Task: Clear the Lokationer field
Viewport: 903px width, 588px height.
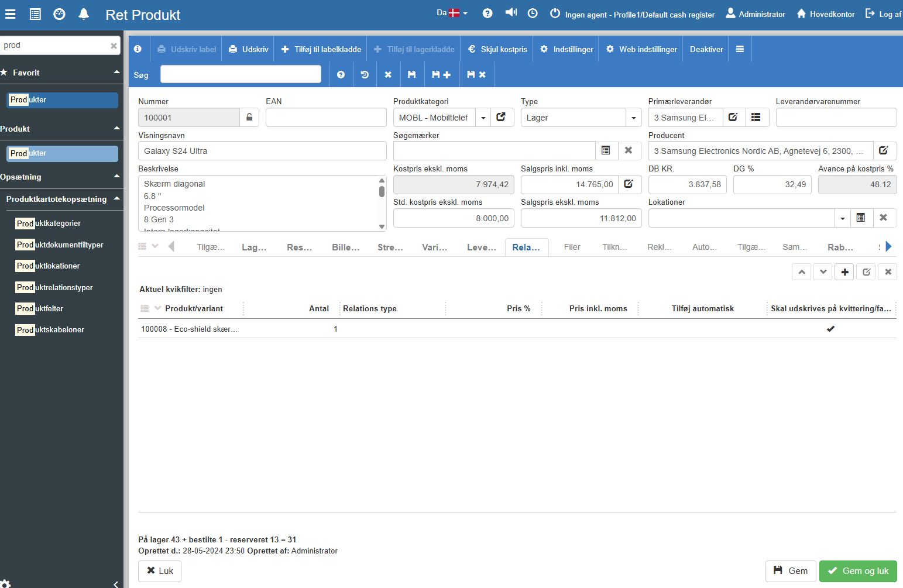Action: (x=884, y=218)
